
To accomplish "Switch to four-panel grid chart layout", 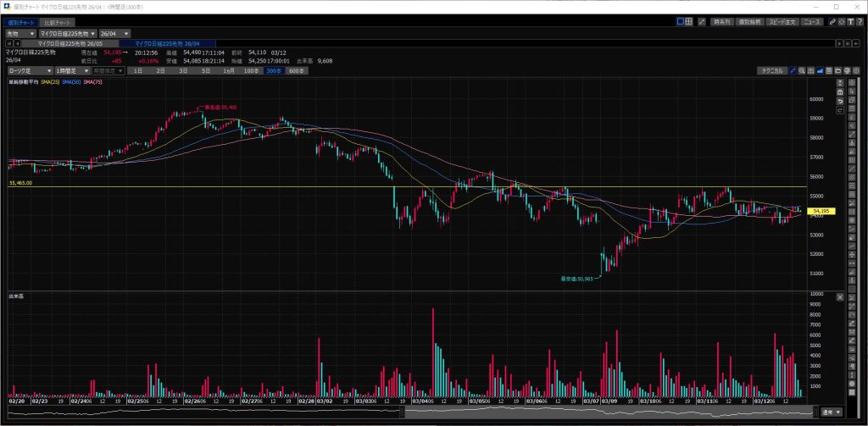I will 690,21.
